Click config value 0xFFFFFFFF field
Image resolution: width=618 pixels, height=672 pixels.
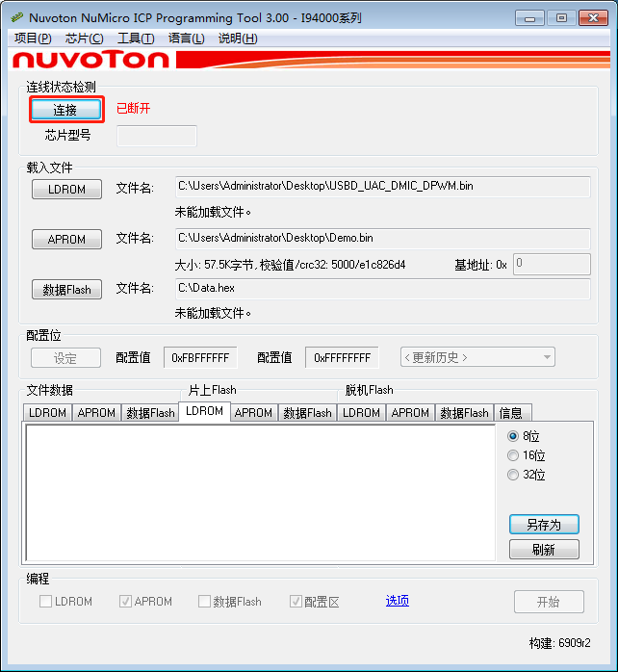342,357
